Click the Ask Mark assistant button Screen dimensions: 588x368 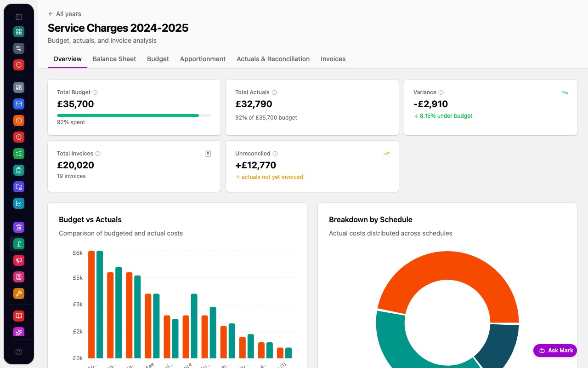click(x=555, y=351)
